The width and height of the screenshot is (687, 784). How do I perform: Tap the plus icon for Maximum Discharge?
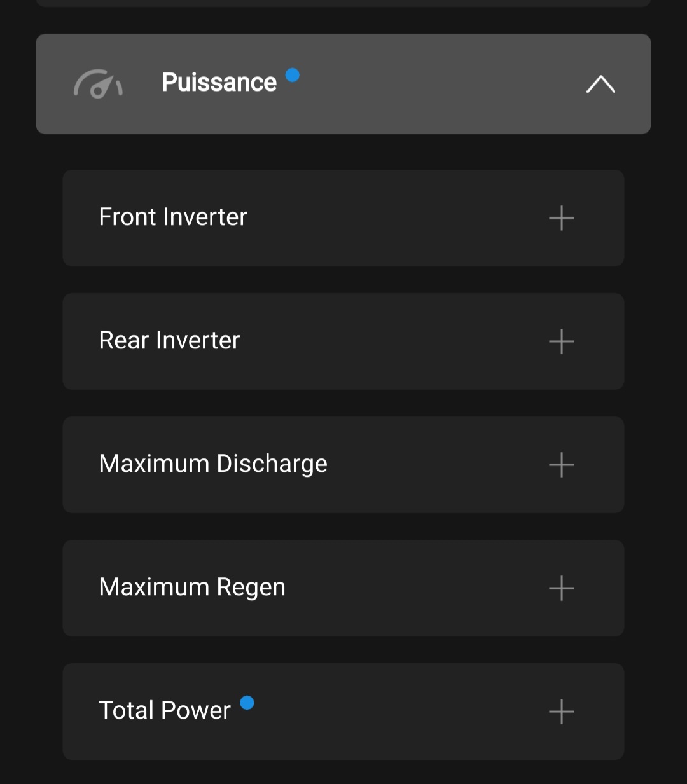pyautogui.click(x=561, y=465)
